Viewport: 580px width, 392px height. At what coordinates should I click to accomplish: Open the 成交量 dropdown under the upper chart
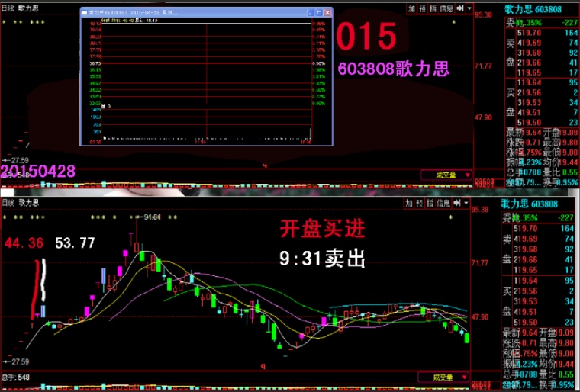[x=446, y=175]
